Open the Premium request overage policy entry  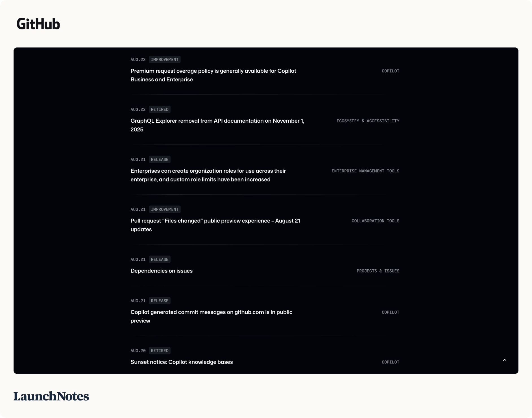213,75
